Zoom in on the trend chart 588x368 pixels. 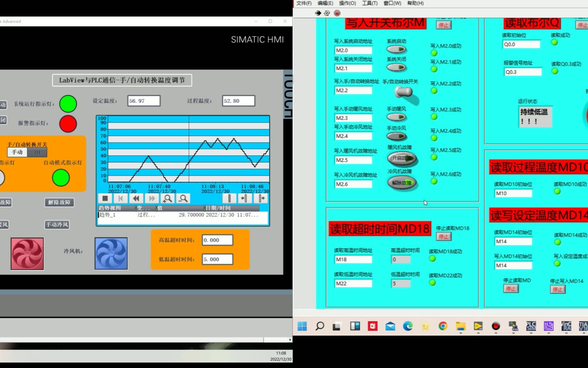coord(167,198)
